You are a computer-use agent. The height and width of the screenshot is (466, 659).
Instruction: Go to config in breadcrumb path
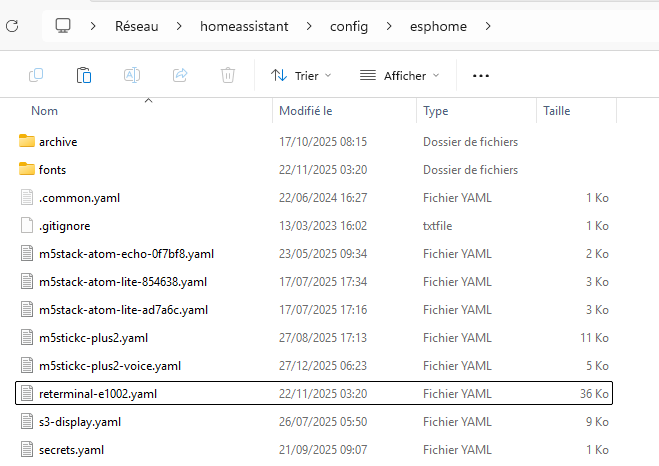tap(348, 25)
